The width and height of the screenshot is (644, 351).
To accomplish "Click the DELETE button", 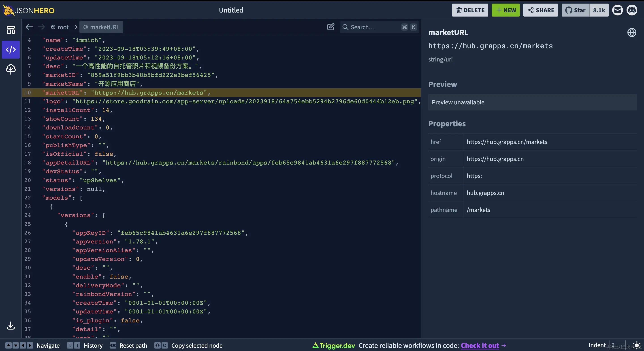I will [x=470, y=10].
